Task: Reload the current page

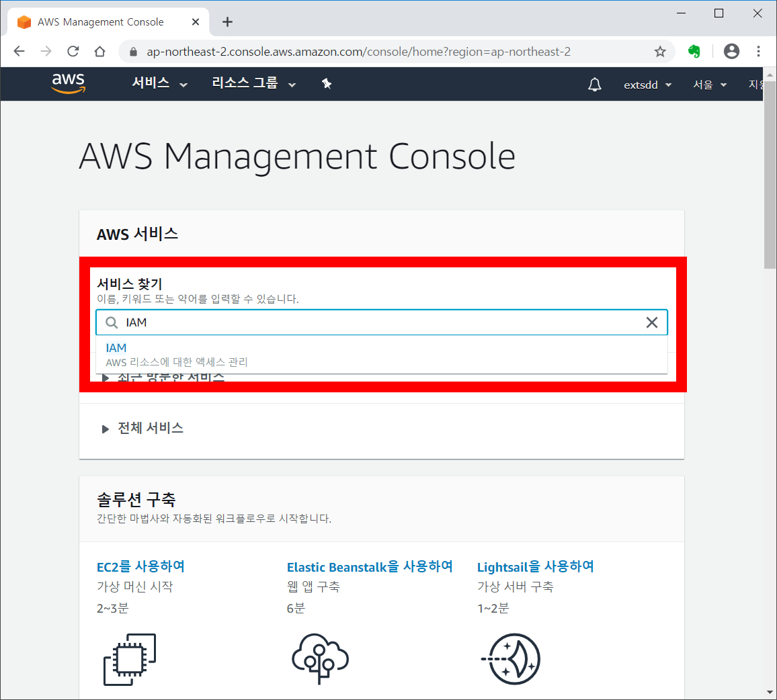Action: point(73,51)
